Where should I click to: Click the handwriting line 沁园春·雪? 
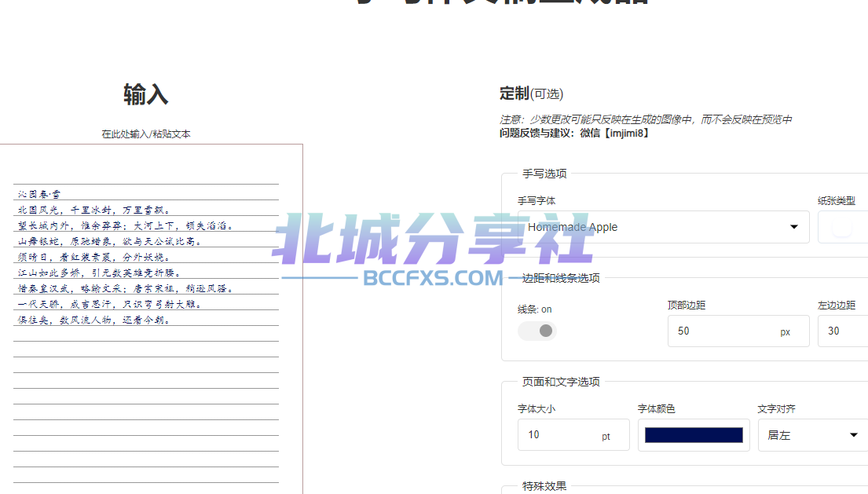pos(38,194)
